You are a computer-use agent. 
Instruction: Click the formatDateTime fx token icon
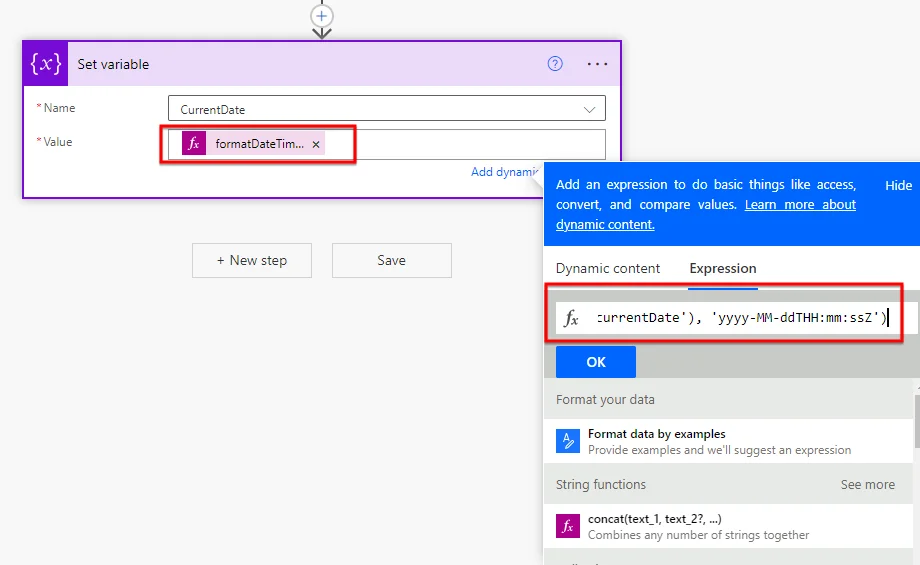194,144
